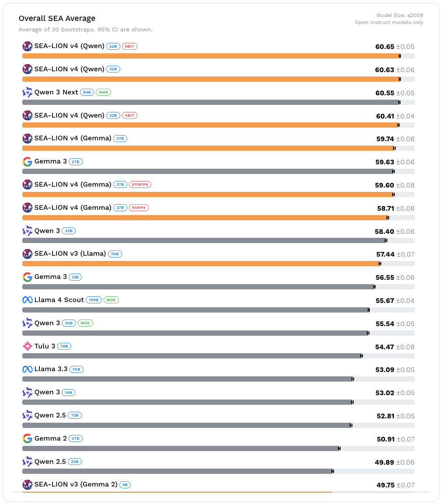The height and width of the screenshot is (504, 442).
Task: Click the Overall SEA Average heading
Action: click(57, 18)
